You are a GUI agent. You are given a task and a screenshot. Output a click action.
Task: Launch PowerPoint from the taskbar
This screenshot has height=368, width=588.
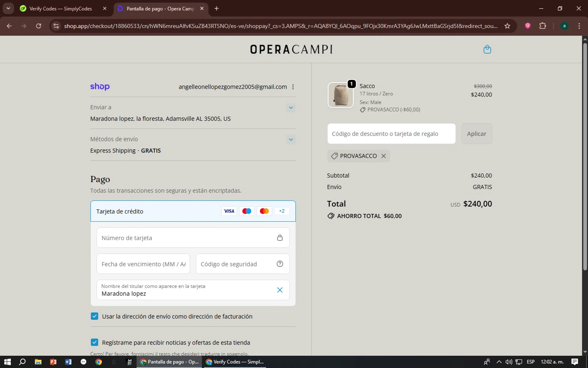(x=53, y=362)
